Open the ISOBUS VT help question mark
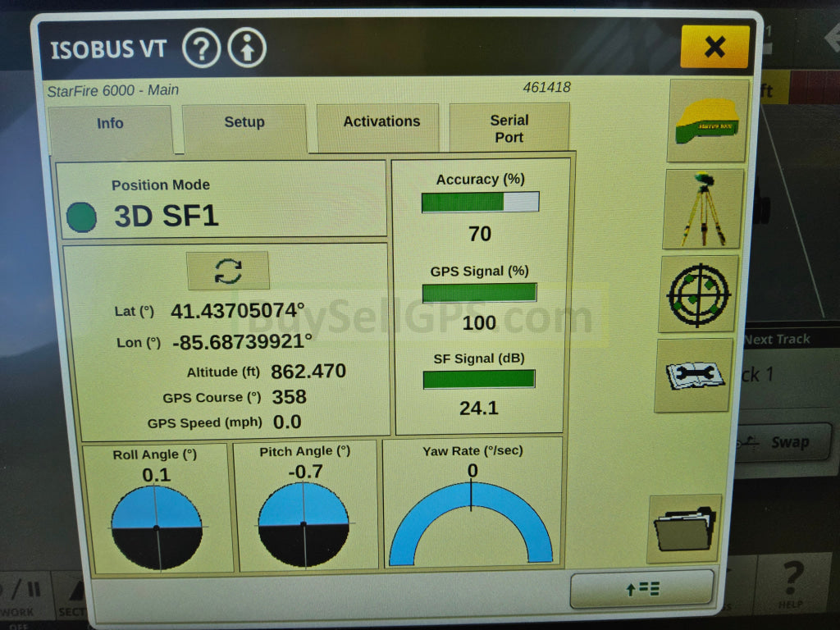840x630 pixels. tap(201, 48)
